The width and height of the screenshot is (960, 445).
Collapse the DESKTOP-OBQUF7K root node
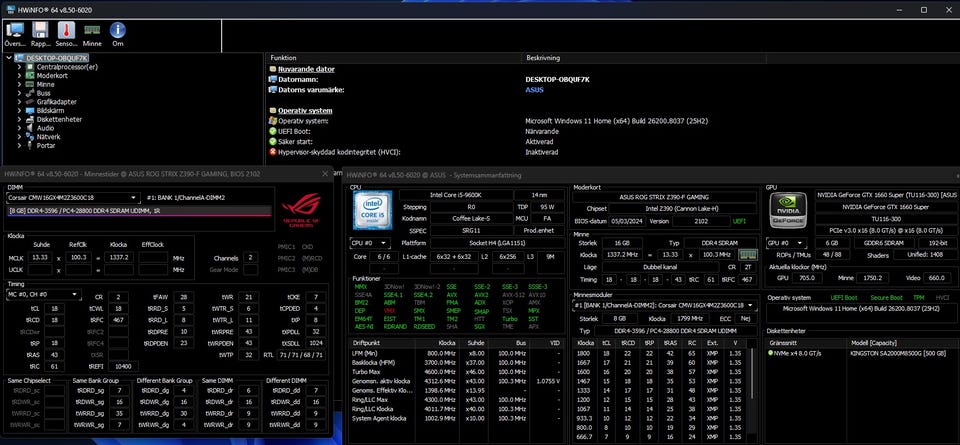[x=9, y=58]
